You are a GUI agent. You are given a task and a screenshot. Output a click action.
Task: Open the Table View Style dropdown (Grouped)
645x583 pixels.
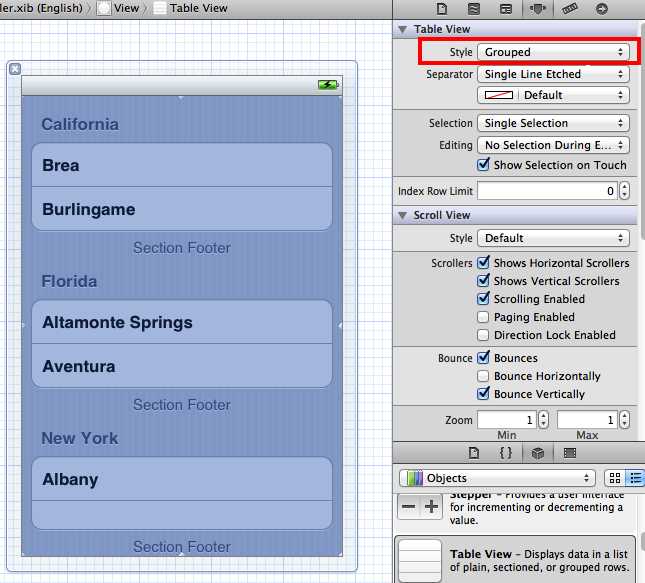click(x=553, y=52)
